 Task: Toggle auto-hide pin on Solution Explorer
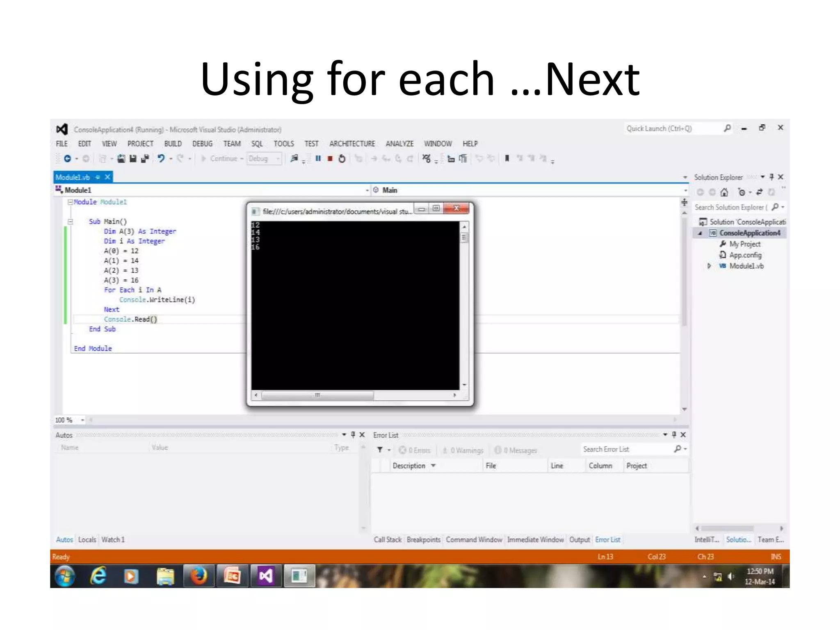point(772,177)
